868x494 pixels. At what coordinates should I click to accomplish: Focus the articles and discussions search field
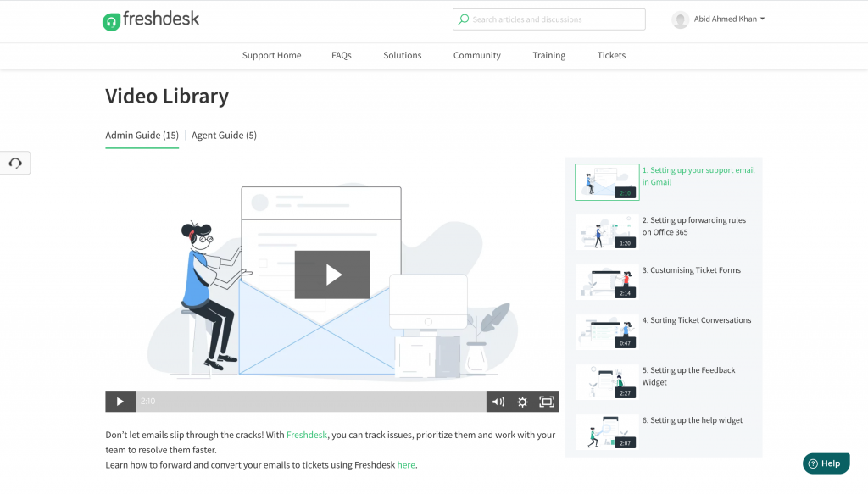tap(548, 19)
